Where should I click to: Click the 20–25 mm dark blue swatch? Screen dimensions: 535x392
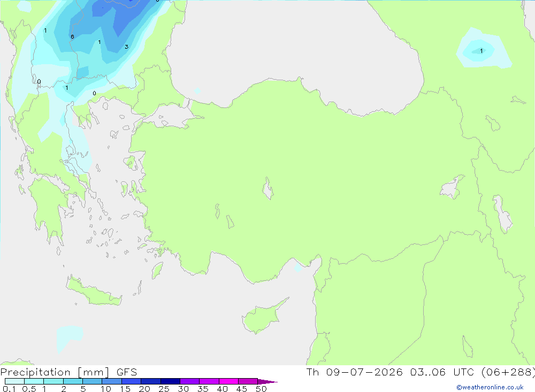[x=150, y=381]
